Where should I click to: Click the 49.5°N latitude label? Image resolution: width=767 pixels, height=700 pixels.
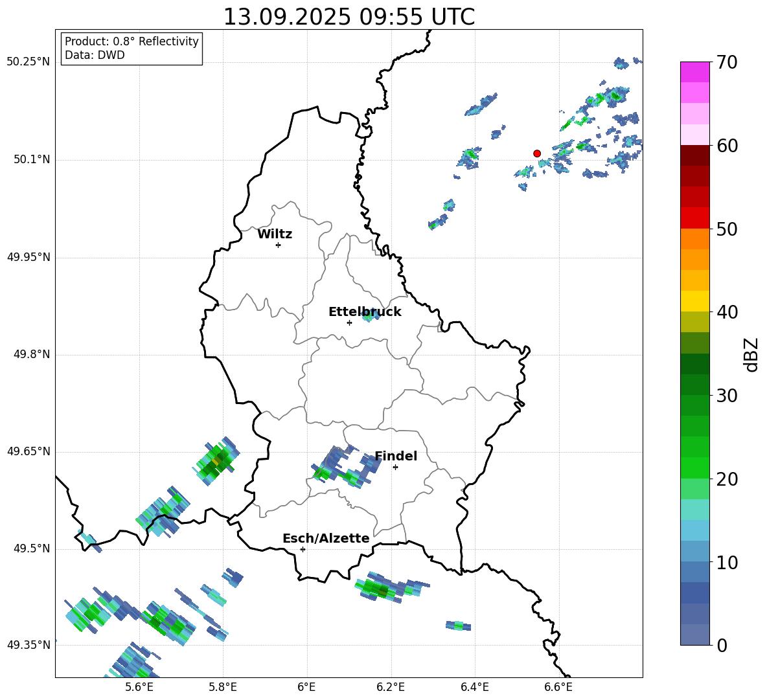tap(32, 548)
